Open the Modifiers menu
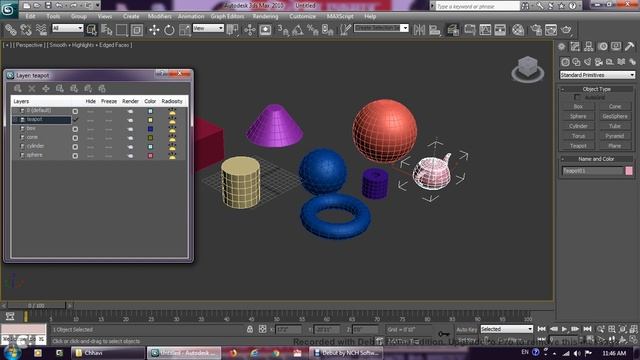This screenshot has width=640, height=360. tap(160, 16)
